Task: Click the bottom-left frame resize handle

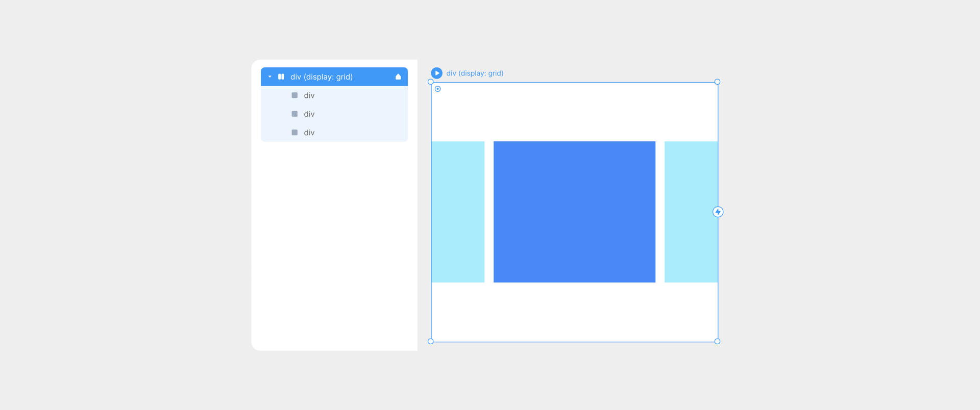Action: click(x=431, y=341)
